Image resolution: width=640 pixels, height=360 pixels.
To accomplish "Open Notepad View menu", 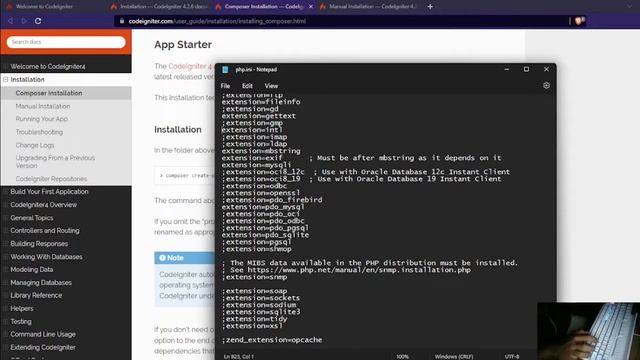I will coord(271,86).
